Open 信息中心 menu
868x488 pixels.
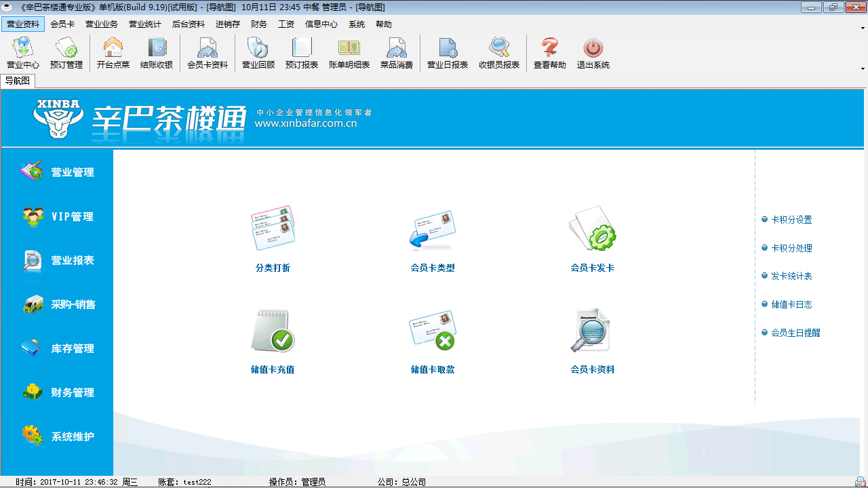321,24
